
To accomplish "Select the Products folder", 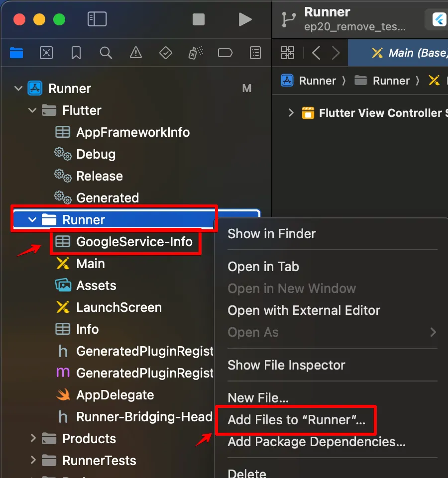I will [79, 438].
